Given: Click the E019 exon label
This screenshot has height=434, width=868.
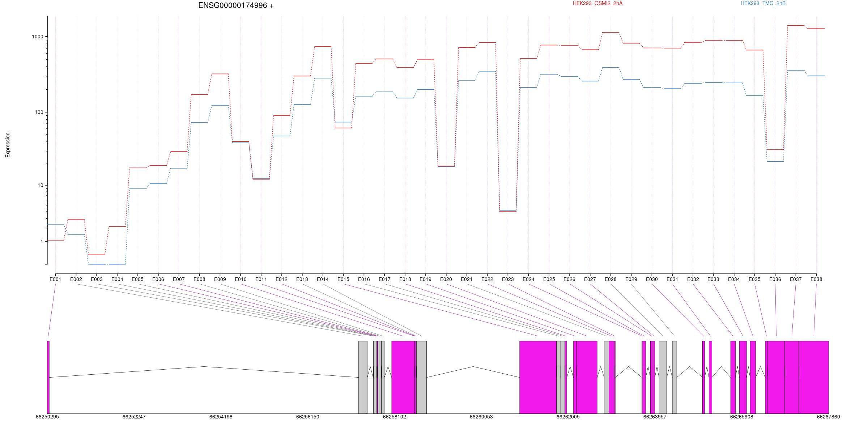Looking at the screenshot, I should pyautogui.click(x=425, y=279).
